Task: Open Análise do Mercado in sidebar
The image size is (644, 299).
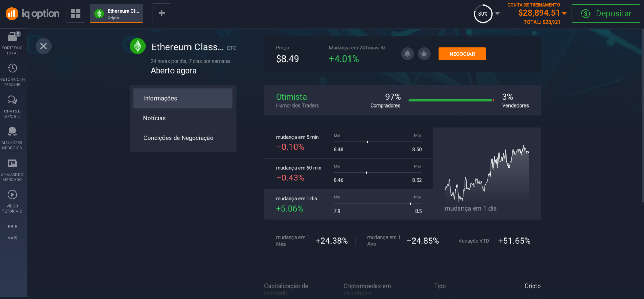Action: (x=12, y=170)
